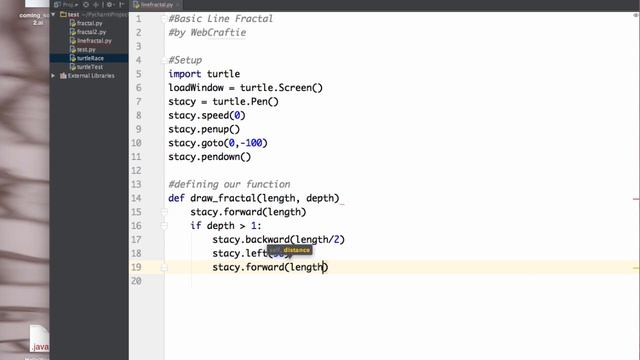Open test.py in project tree
The height and width of the screenshot is (360, 640).
[86, 49]
